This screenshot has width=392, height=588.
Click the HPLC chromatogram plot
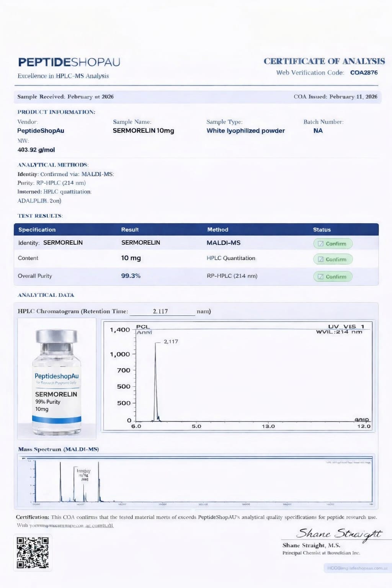pyautogui.click(x=239, y=376)
